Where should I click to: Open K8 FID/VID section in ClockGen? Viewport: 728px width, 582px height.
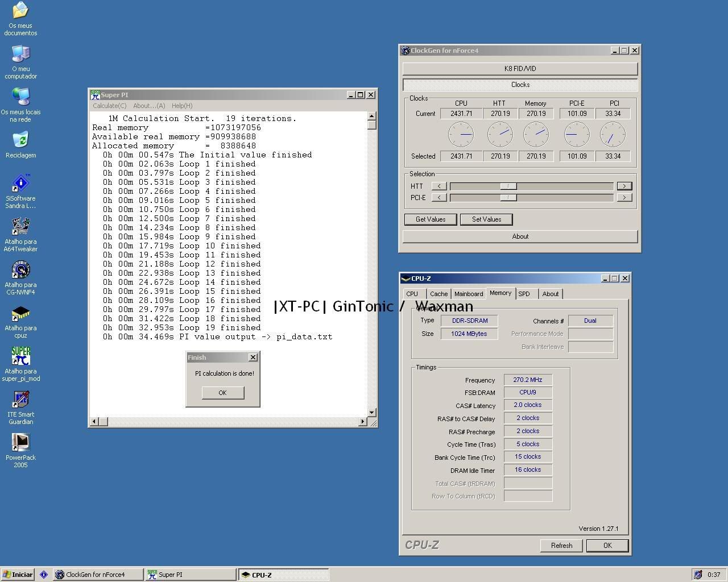520,69
